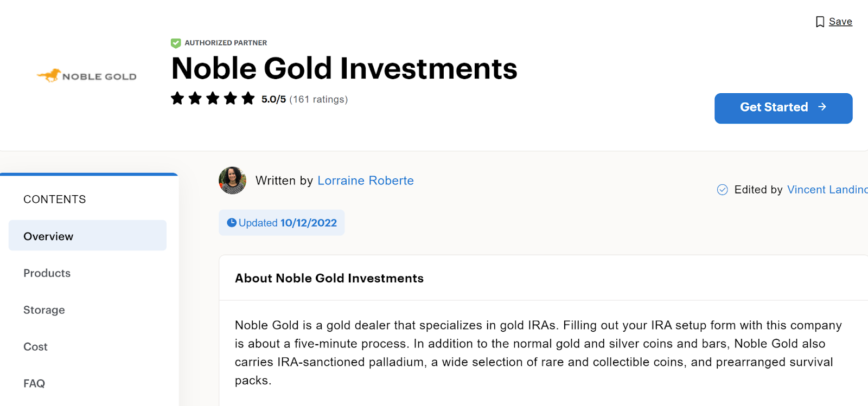The height and width of the screenshot is (406, 868).
Task: Click the Save link text
Action: tap(840, 22)
